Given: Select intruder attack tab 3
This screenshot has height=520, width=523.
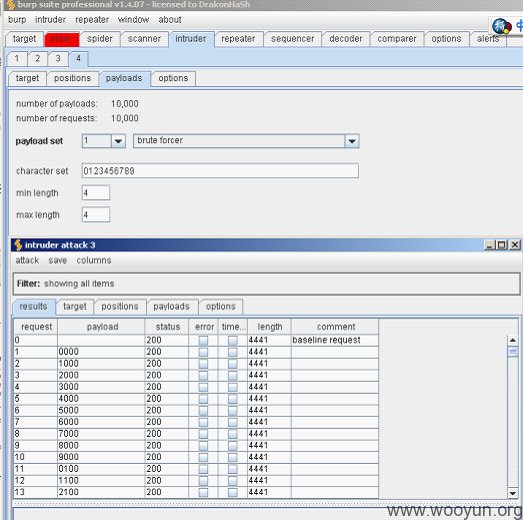Looking at the screenshot, I should (x=58, y=59).
